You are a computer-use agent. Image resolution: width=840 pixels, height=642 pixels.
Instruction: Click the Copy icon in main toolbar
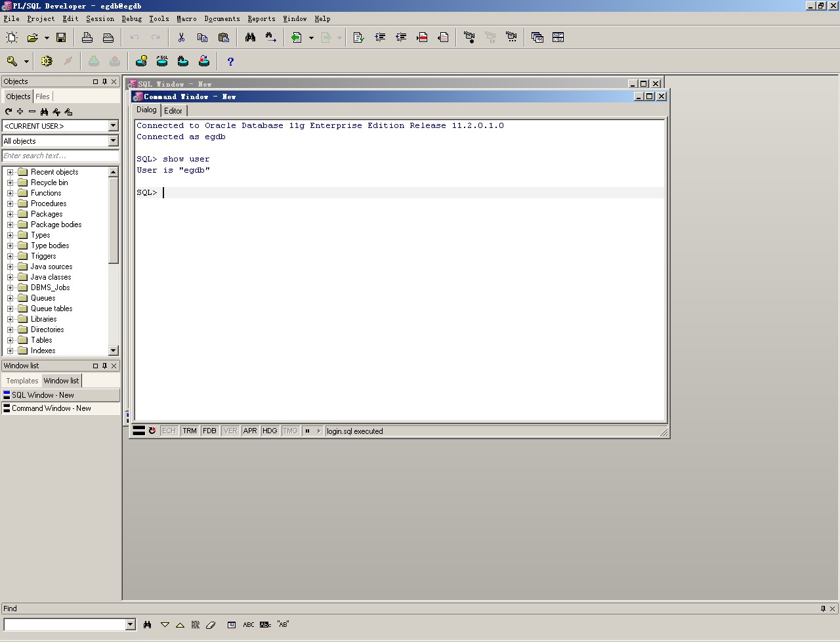tap(202, 37)
